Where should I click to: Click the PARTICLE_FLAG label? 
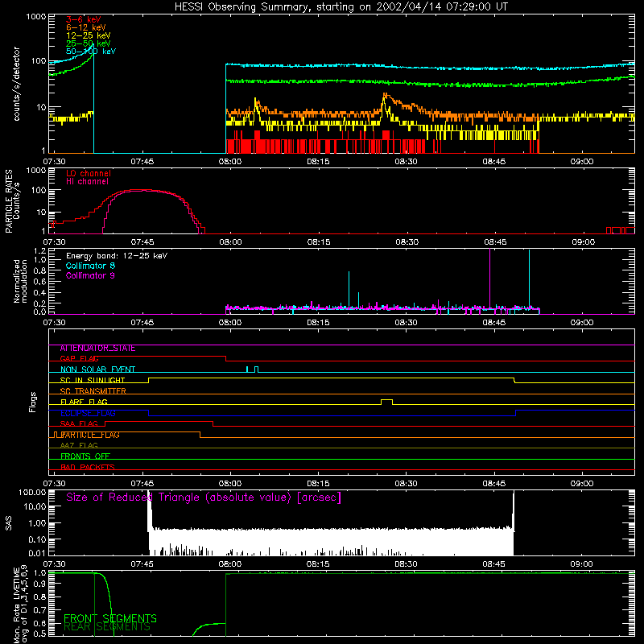coord(90,435)
